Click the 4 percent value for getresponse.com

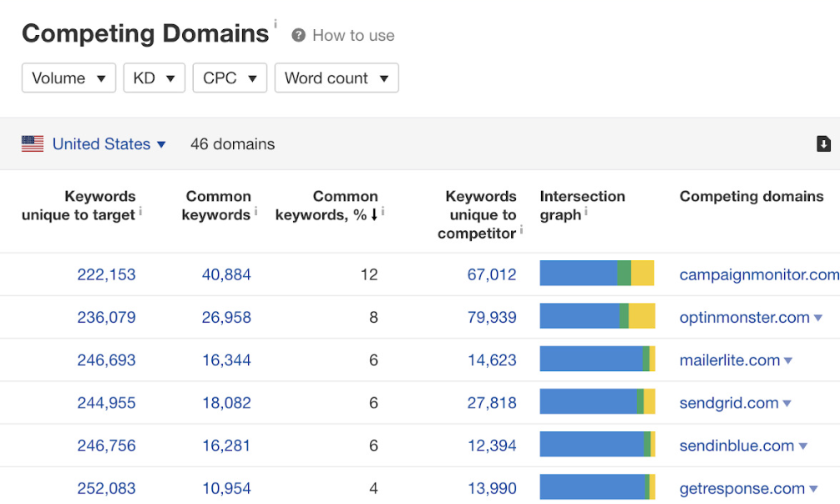[x=373, y=488]
